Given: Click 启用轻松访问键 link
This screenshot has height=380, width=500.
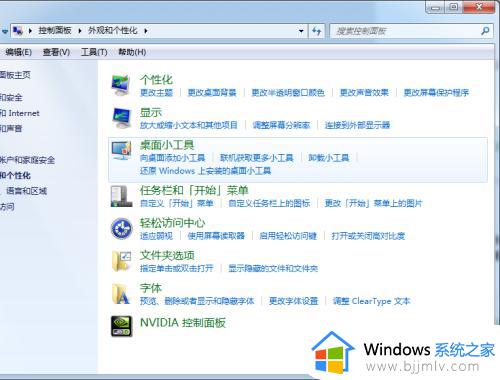Looking at the screenshot, I should pyautogui.click(x=288, y=236).
